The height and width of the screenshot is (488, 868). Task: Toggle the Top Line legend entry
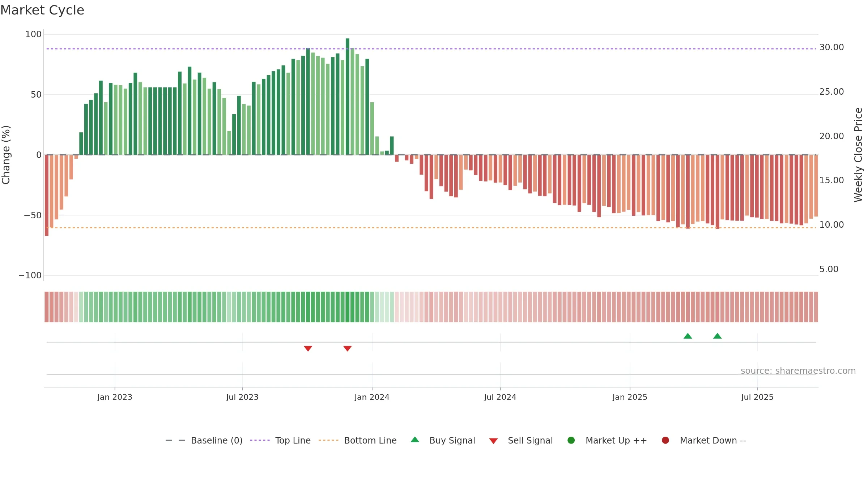pos(280,440)
